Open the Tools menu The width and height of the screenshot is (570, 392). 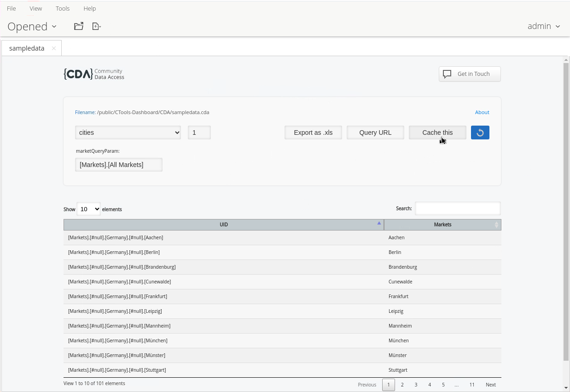63,8
